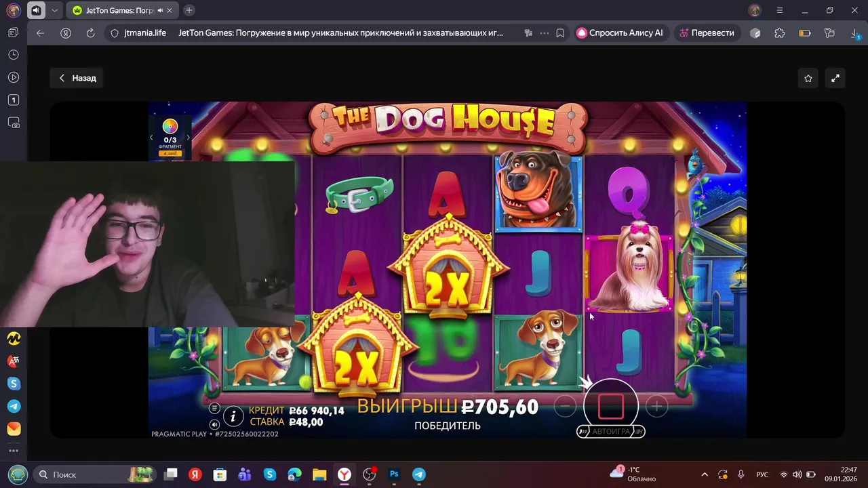Toggle the game sound speaker icon
The height and width of the screenshot is (488, 868).
214,424
